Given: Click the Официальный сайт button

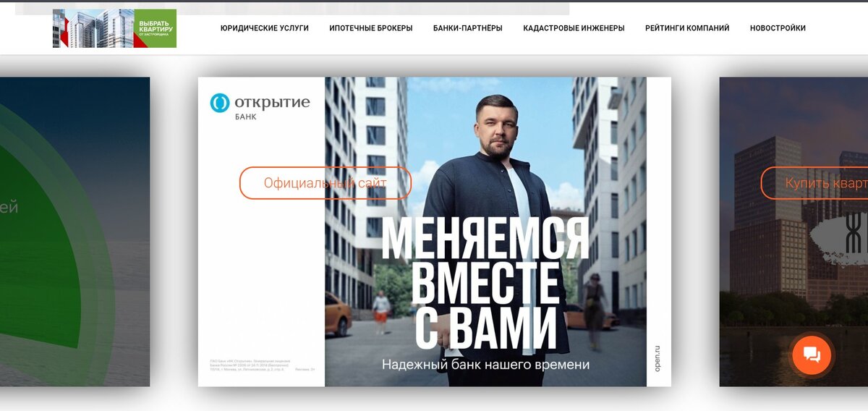Looking at the screenshot, I should pos(325,183).
